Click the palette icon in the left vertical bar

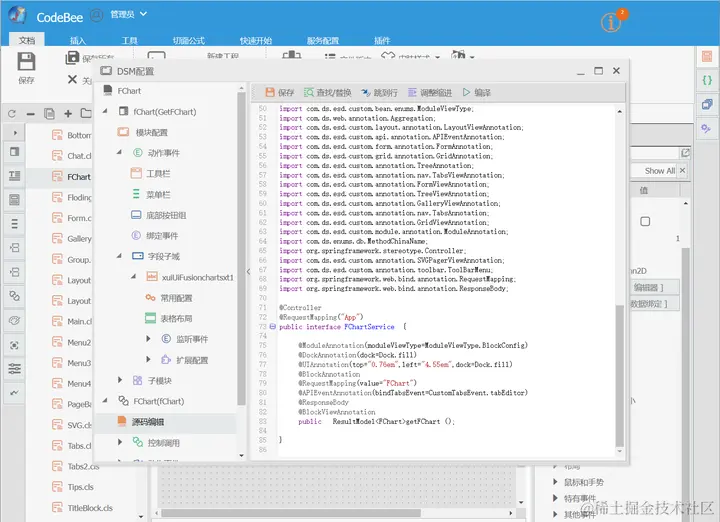(14, 320)
